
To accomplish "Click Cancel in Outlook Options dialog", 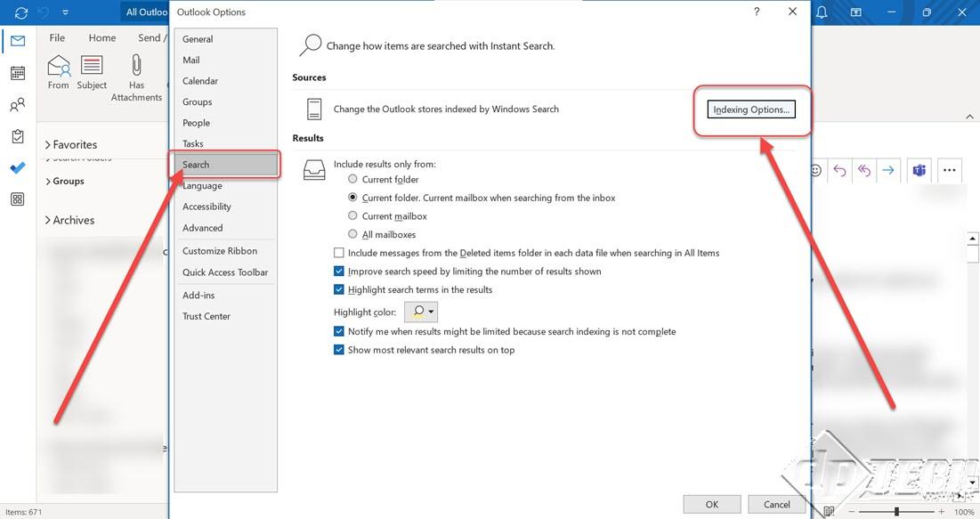I will tap(777, 505).
